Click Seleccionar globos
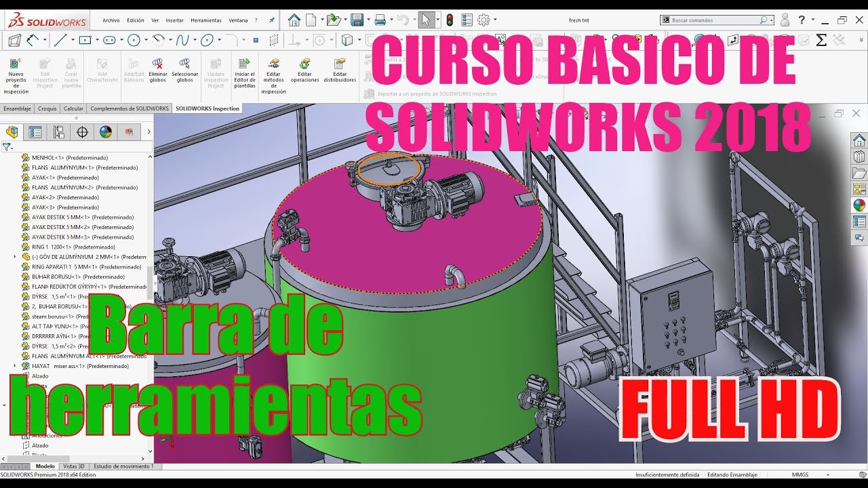This screenshot has width=868, height=488. [185, 70]
